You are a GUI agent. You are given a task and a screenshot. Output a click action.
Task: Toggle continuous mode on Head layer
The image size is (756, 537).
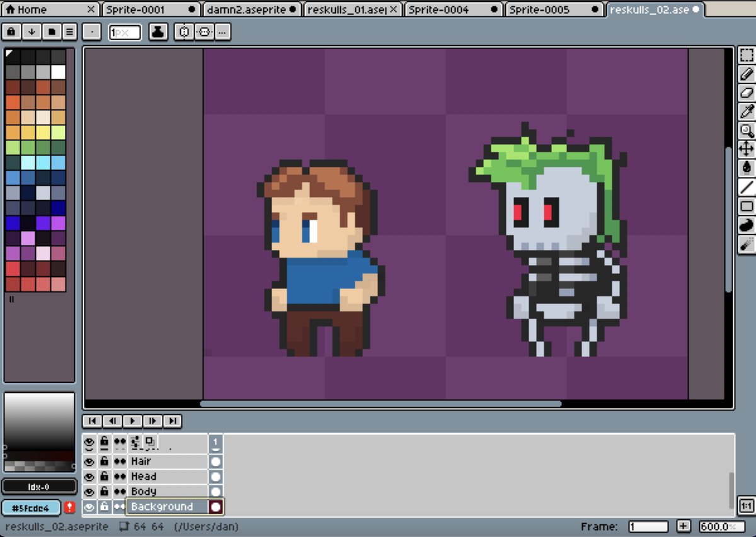coord(120,477)
